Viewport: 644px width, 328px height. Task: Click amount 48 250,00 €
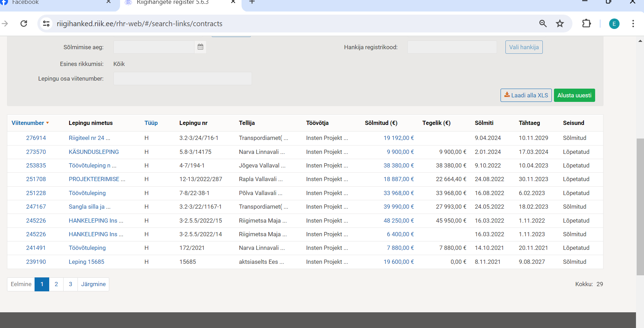click(399, 221)
